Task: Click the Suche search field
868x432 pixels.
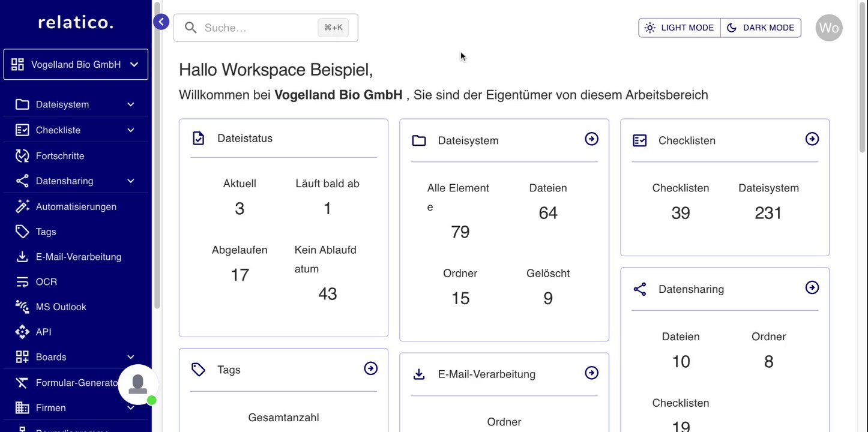Action: 258,28
